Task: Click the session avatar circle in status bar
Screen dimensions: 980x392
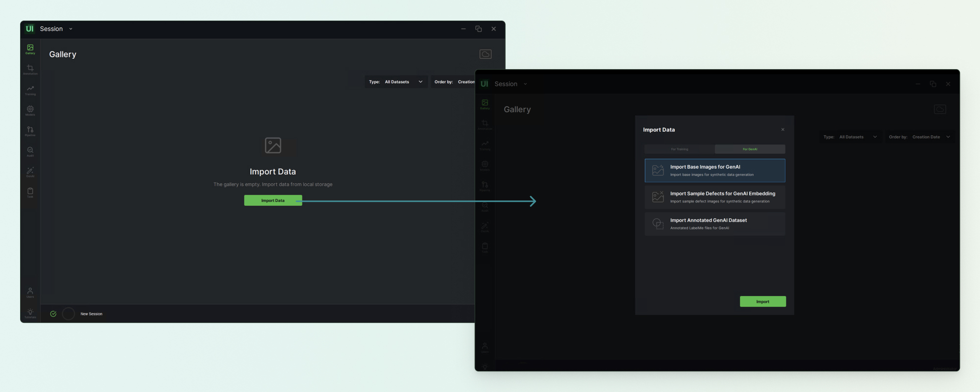Action: (x=69, y=314)
